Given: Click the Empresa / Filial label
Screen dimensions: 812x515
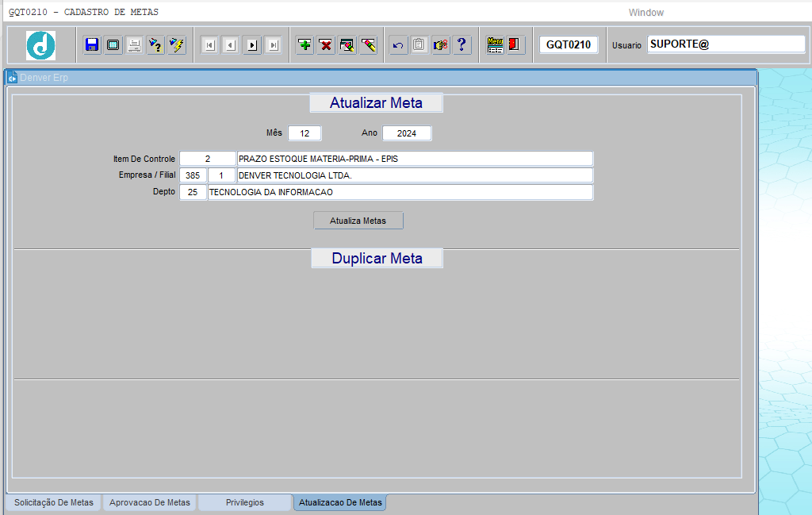Looking at the screenshot, I should [x=147, y=175].
